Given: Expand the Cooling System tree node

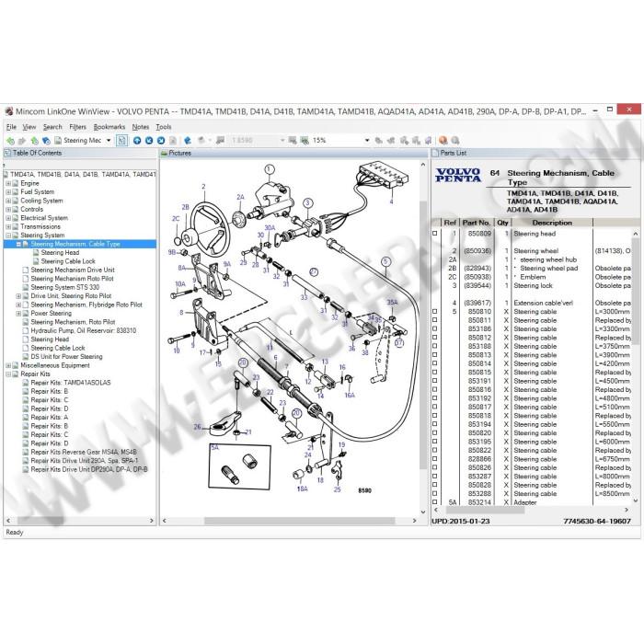Looking at the screenshot, I should click(x=8, y=201).
